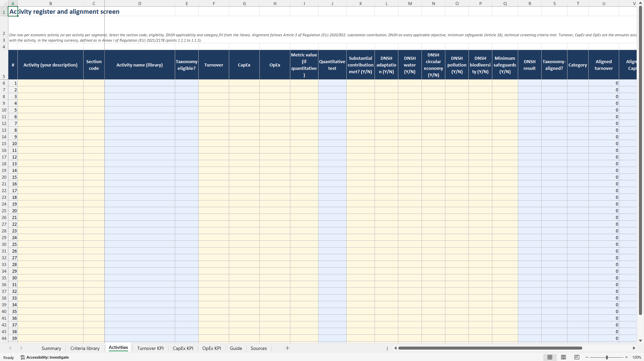Click the 'CapEx' header cell
This screenshot has width=644, height=361.
tap(244, 65)
